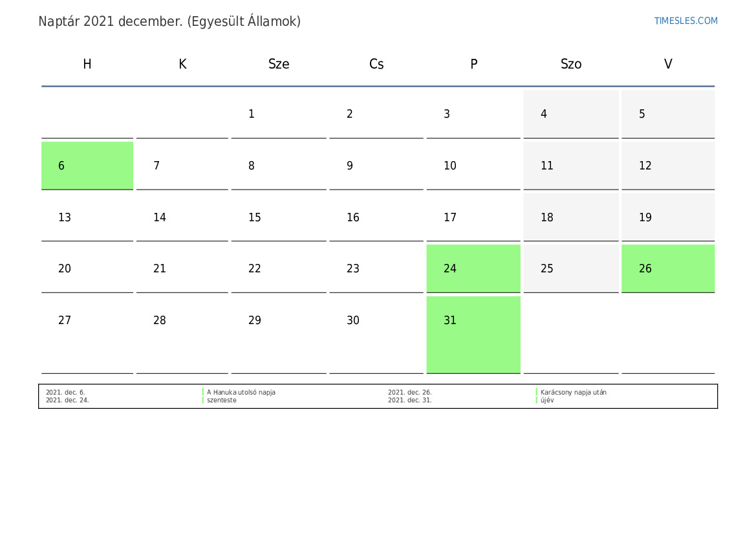Screen dimensions: 756x535
Task: Select Saturday day 25 cell
Action: click(571, 268)
